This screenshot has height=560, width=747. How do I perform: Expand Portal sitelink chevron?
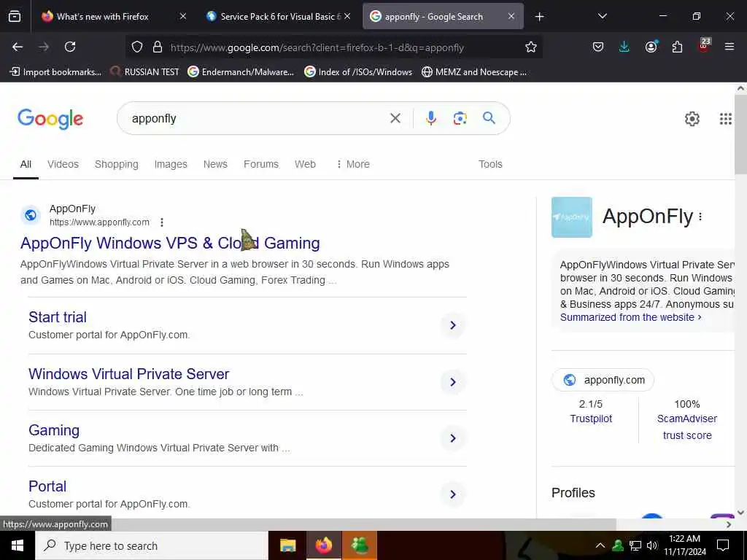(x=452, y=494)
